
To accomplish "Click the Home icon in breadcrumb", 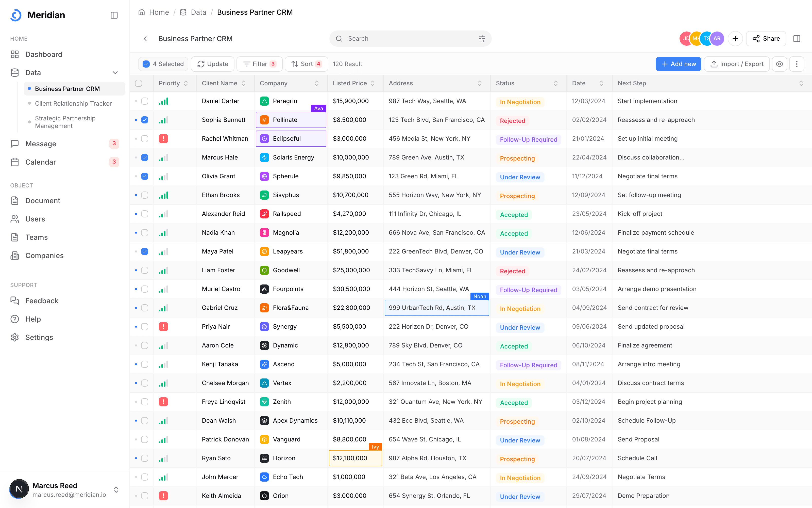I will point(142,12).
